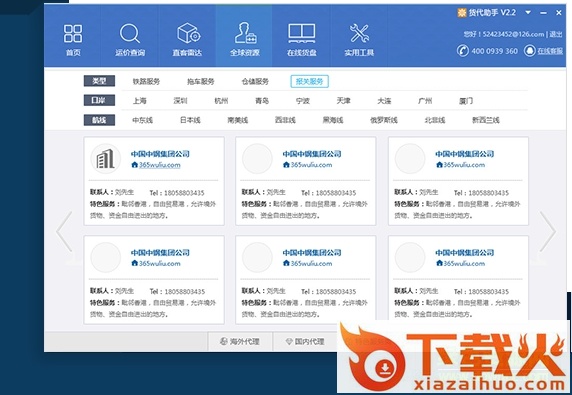Select route 北非线
This screenshot has width=572, height=395.
435,120
